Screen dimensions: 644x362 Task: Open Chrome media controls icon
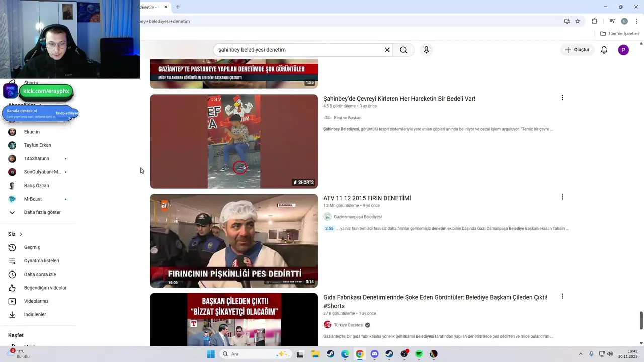tap(612, 21)
